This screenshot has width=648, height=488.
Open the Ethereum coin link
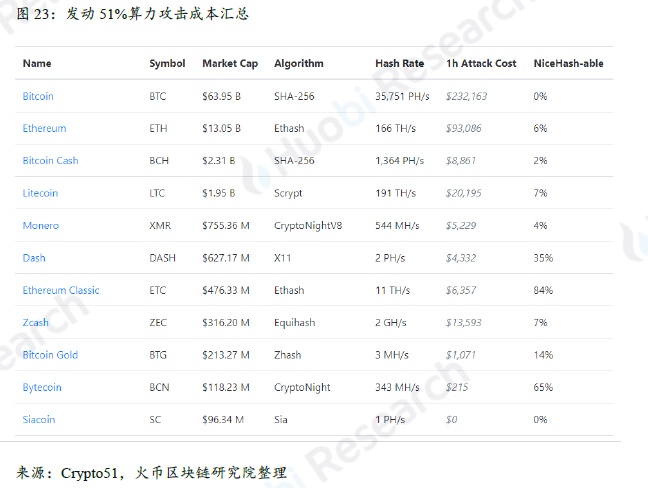pyautogui.click(x=44, y=129)
